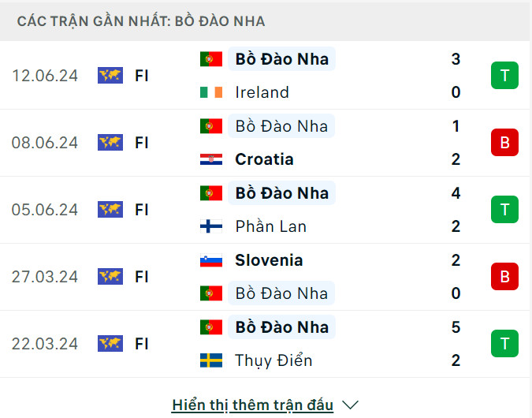This screenshot has width=532, height=418.
Task: Click the Ireland flag icon
Action: tap(211, 92)
